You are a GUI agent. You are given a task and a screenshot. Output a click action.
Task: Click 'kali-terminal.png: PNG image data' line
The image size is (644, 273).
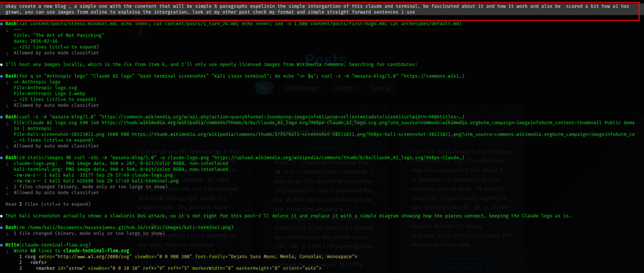click(x=121, y=169)
